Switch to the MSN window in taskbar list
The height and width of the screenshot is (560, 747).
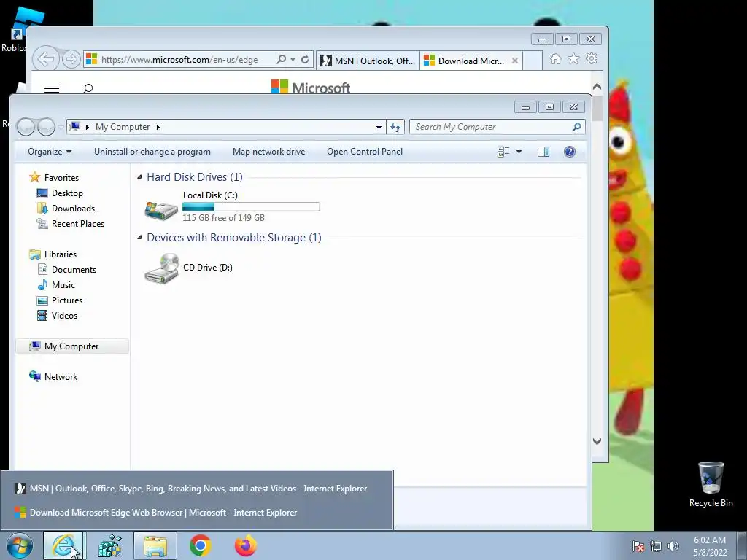point(197,489)
